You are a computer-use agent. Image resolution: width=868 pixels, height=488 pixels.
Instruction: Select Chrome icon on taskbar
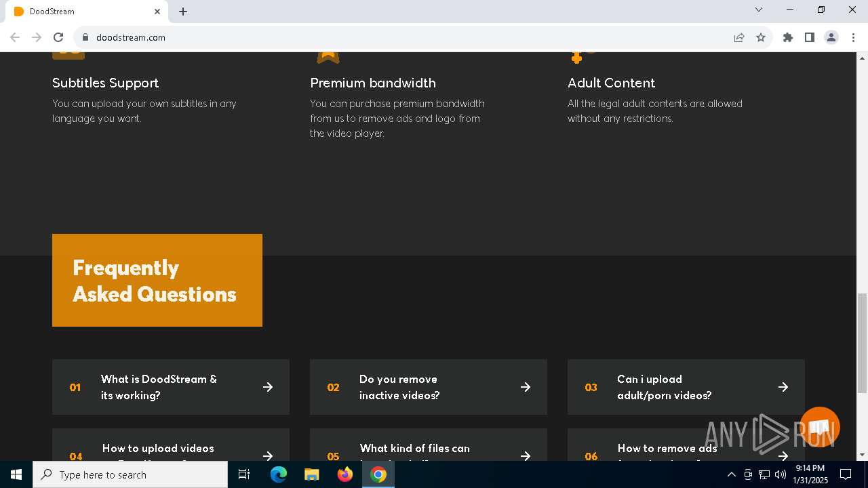[378, 474]
